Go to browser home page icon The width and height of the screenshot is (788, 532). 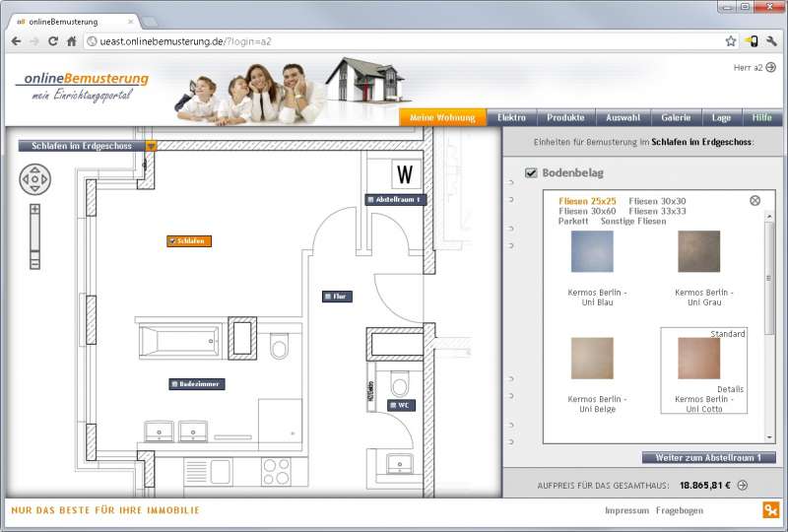pos(71,41)
